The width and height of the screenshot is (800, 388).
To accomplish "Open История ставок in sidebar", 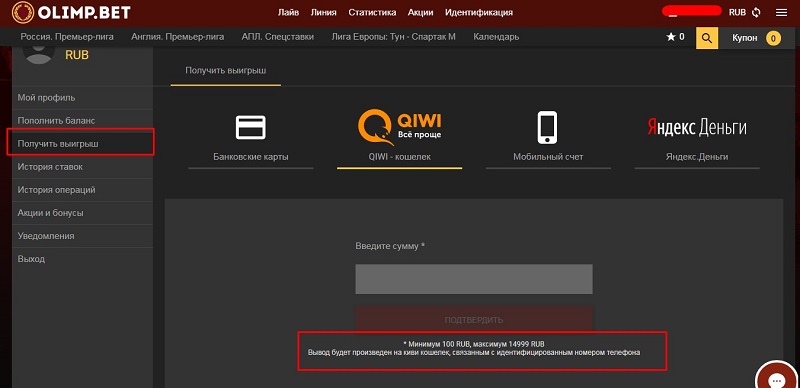I will click(x=82, y=167).
